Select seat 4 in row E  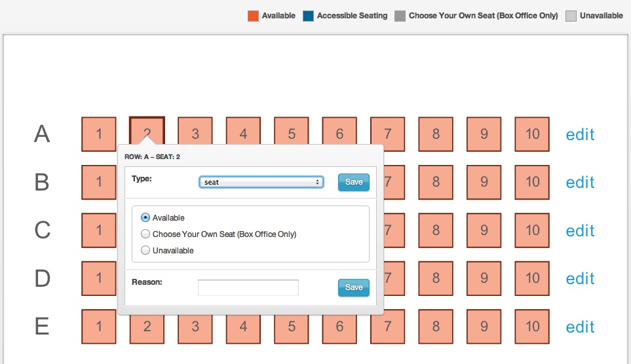coord(243,327)
